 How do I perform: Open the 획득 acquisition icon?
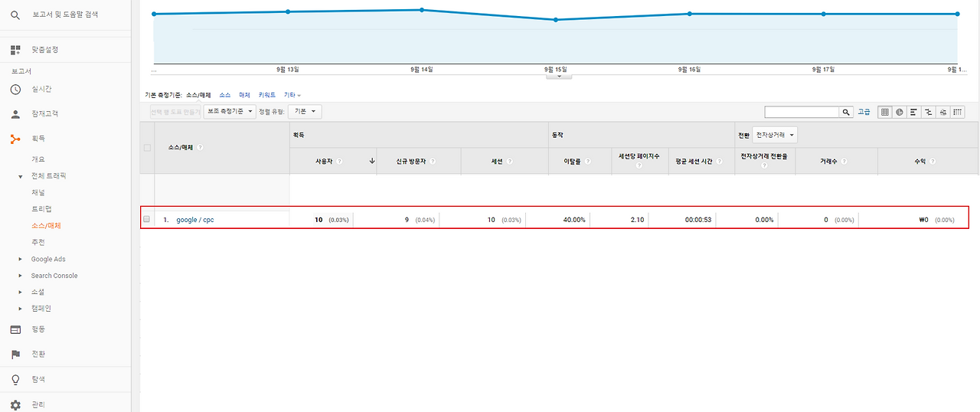[x=15, y=139]
